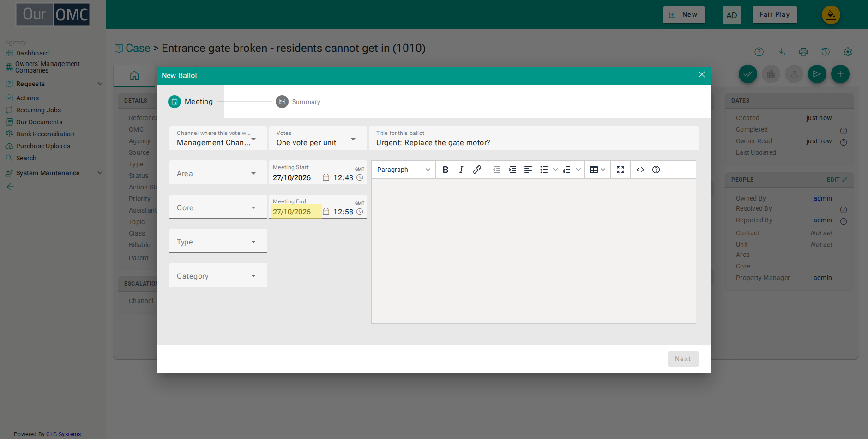Click the admin owner link
This screenshot has width=868, height=439.
click(822, 198)
